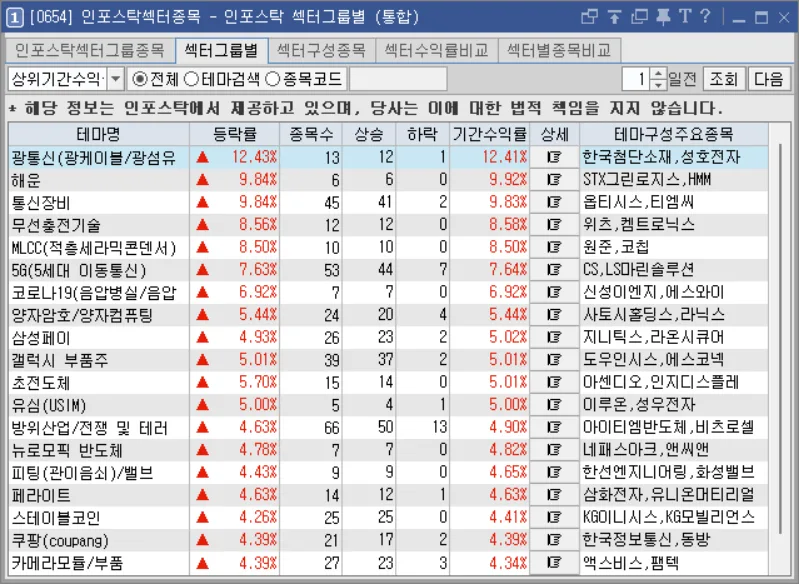This screenshot has width=799, height=584.
Task: Sort by 상승 column header
Action: tap(369, 135)
